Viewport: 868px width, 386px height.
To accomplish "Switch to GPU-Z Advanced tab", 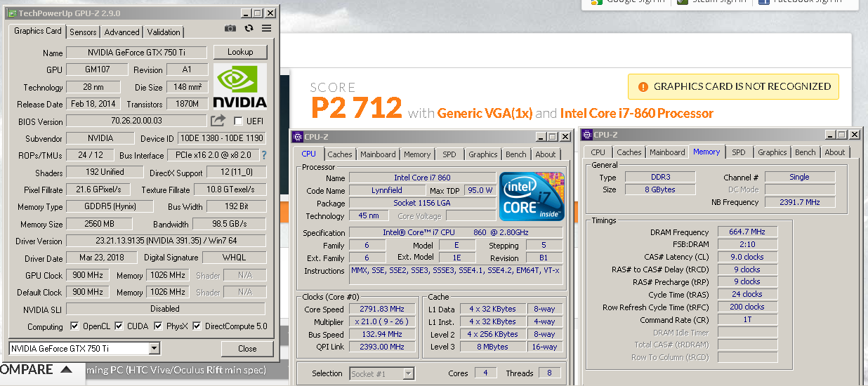I will click(121, 32).
